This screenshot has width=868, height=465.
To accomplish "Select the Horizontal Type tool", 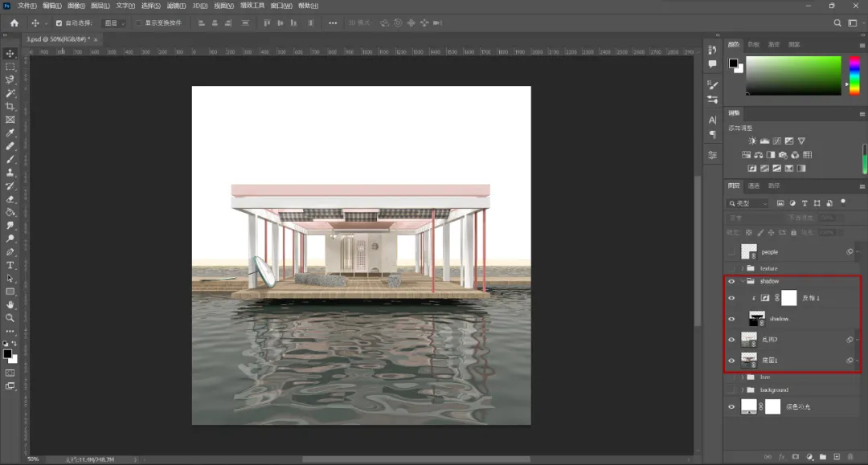I will tap(10, 265).
